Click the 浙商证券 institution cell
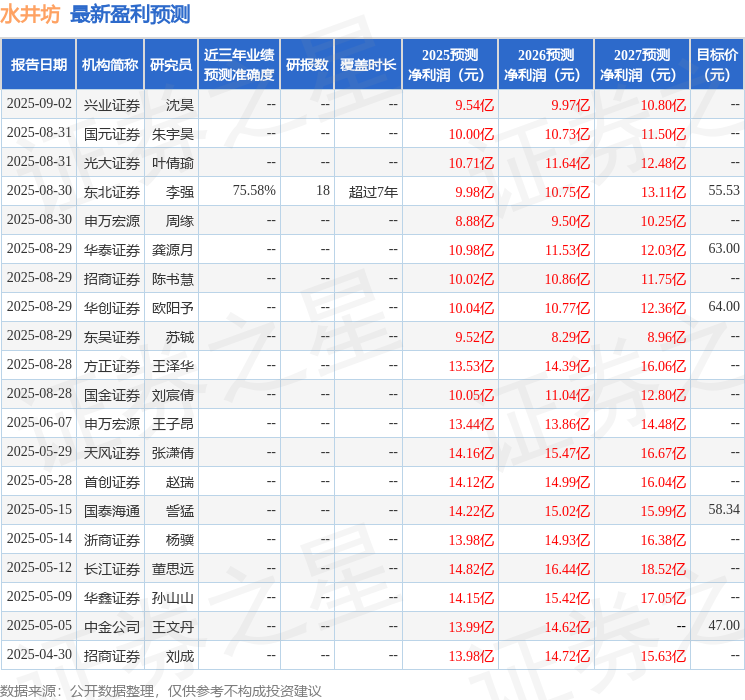 [x=112, y=540]
